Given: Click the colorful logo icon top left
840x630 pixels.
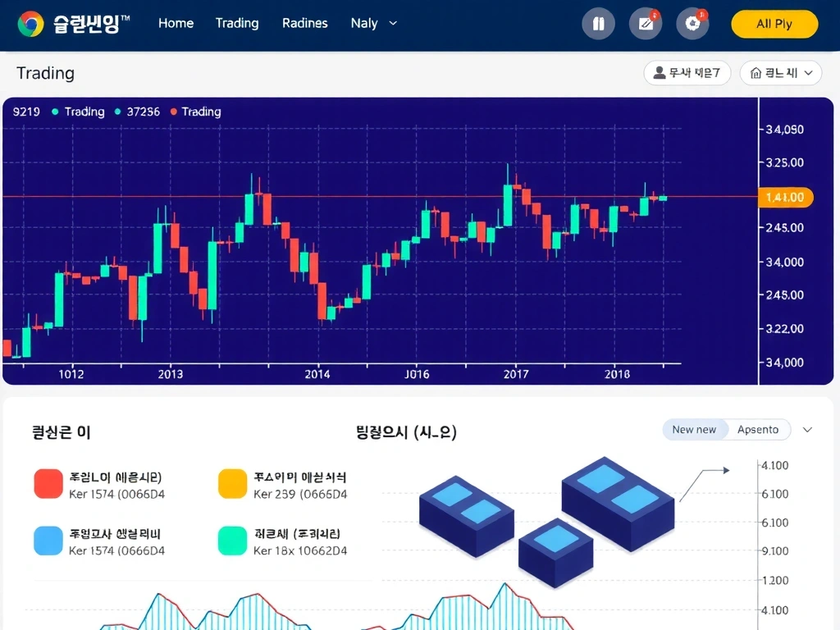Looking at the screenshot, I should click(31, 24).
